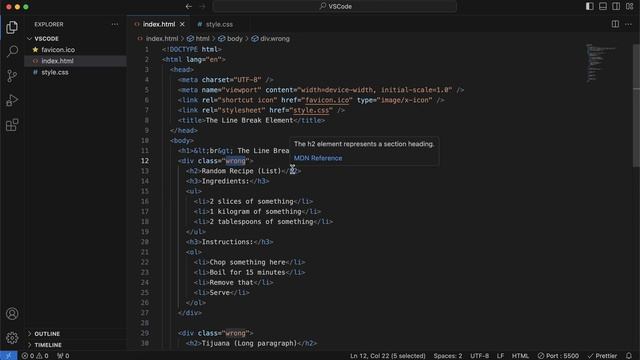The image size is (640, 360).
Task: Switch to the style.css tab
Action: (x=215, y=24)
